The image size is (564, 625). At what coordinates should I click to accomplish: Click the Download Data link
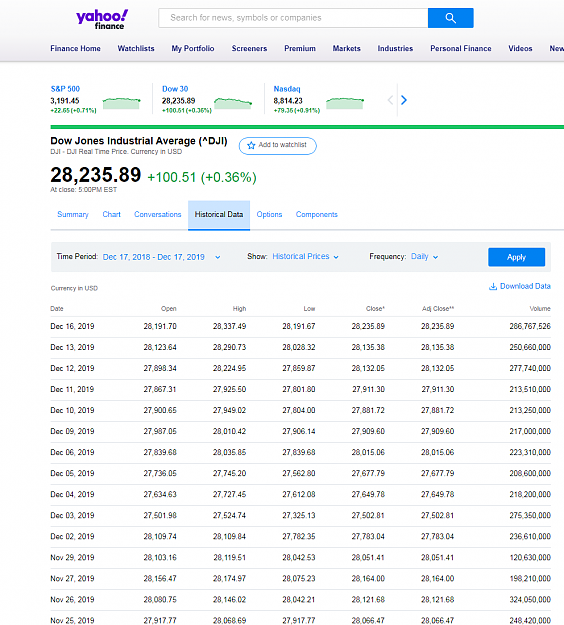click(x=520, y=286)
